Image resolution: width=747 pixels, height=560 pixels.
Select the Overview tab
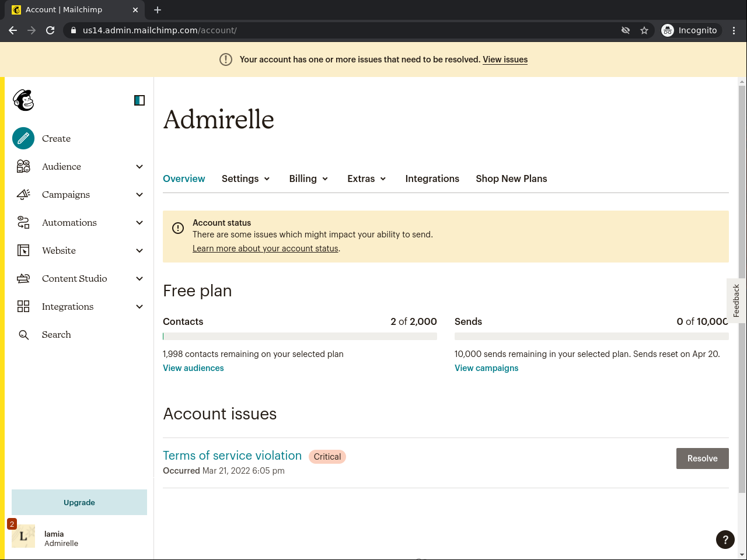click(184, 178)
